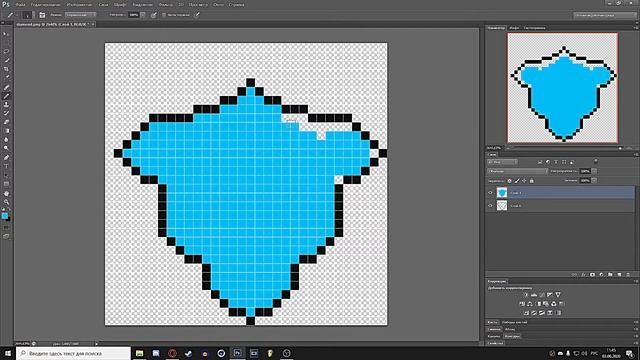The height and width of the screenshot is (360, 640).
Task: Select the Type tool
Action: pyautogui.click(x=6, y=167)
